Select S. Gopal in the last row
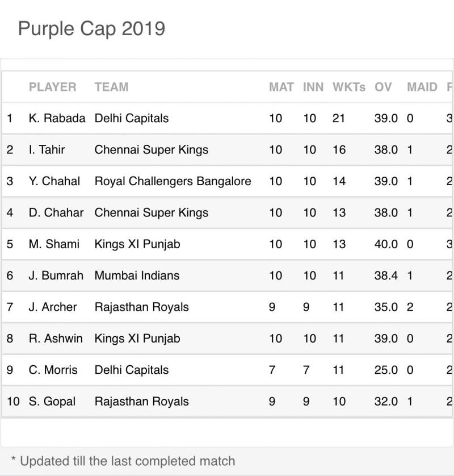Viewport: 454px width, 476px height. point(52,402)
